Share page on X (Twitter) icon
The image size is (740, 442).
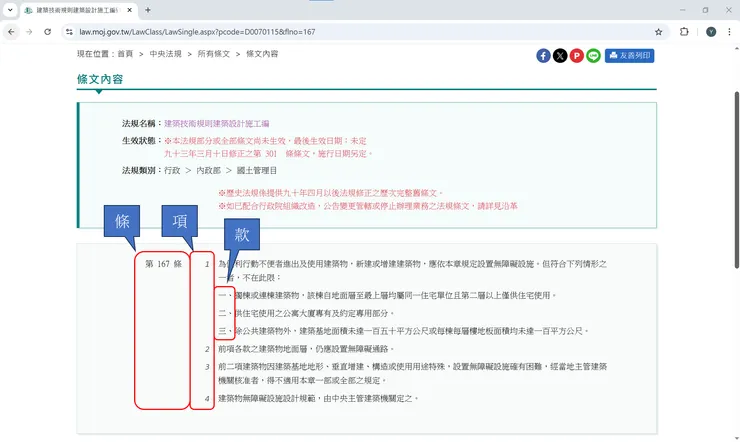coord(560,56)
